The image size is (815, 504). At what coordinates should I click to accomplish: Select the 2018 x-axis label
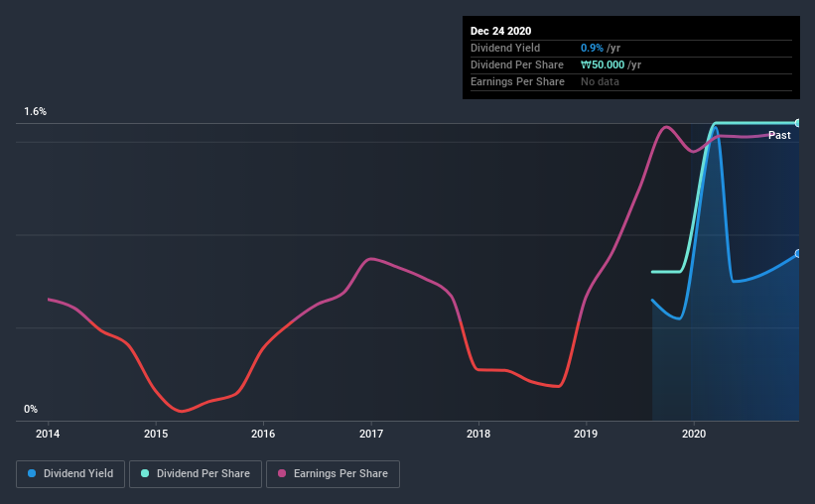click(x=478, y=434)
